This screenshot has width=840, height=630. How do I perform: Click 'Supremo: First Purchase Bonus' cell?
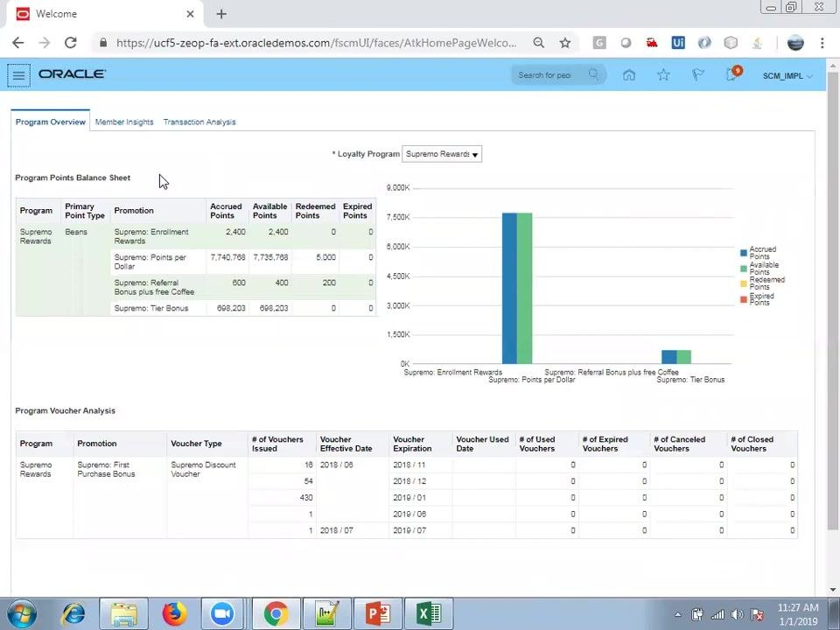120,469
